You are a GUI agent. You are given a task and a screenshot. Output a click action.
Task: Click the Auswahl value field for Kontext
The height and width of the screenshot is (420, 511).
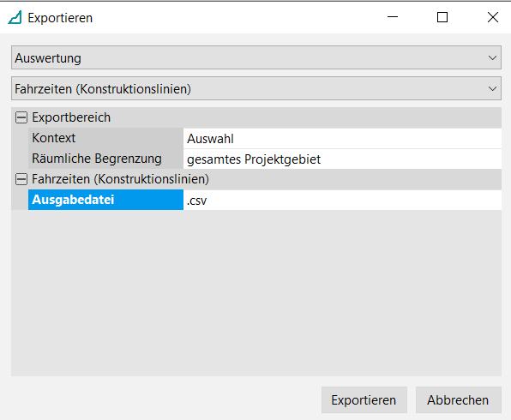click(342, 139)
